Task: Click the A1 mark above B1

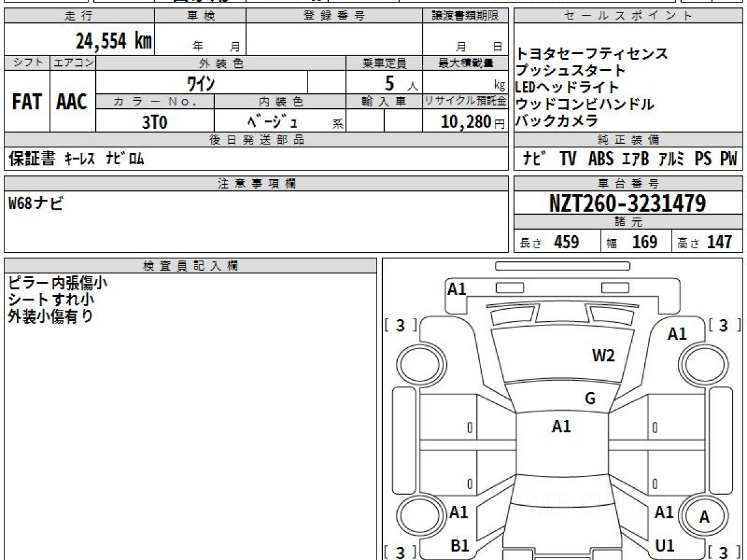Action: (459, 512)
